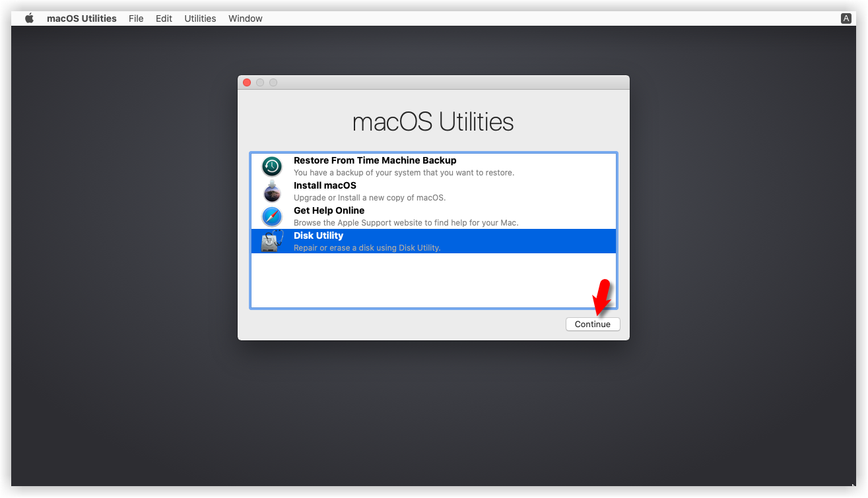The width and height of the screenshot is (868, 498).
Task: Click the macOS Utilities window title bar
Action: point(433,82)
